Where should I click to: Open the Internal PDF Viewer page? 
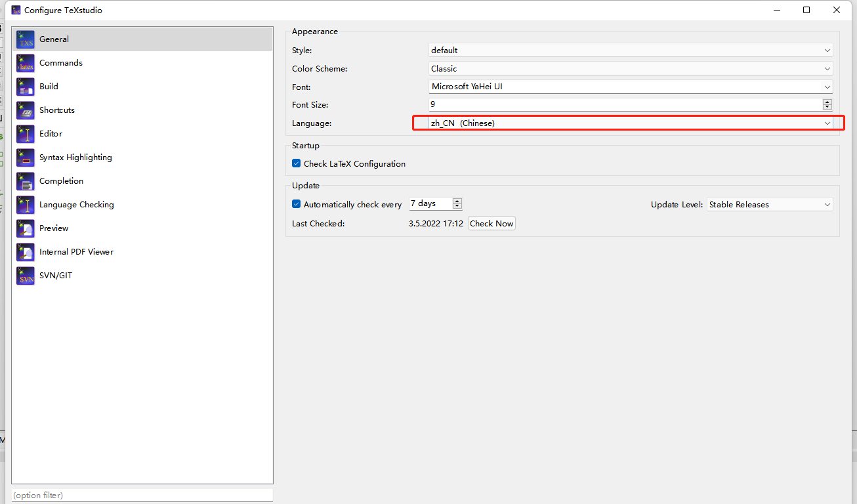pyautogui.click(x=142, y=252)
